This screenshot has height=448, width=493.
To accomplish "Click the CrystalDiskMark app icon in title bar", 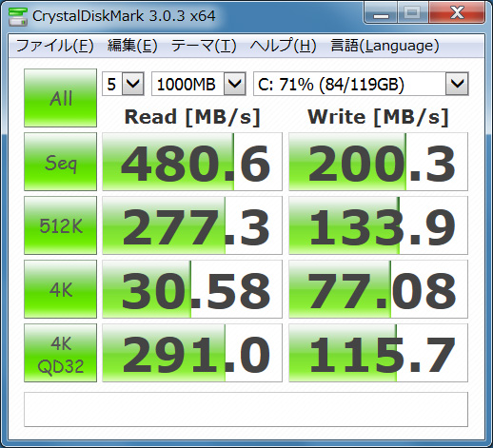I will click(17, 16).
